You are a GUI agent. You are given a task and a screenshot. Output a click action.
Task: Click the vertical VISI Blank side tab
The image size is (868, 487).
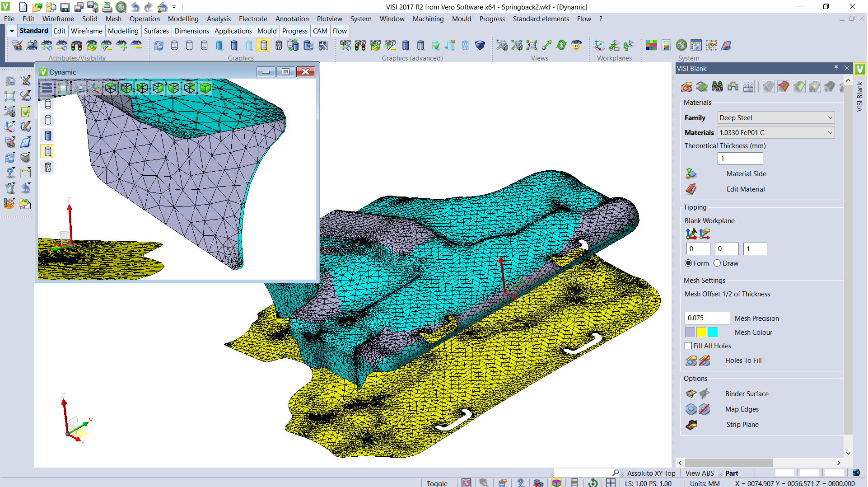tap(859, 96)
